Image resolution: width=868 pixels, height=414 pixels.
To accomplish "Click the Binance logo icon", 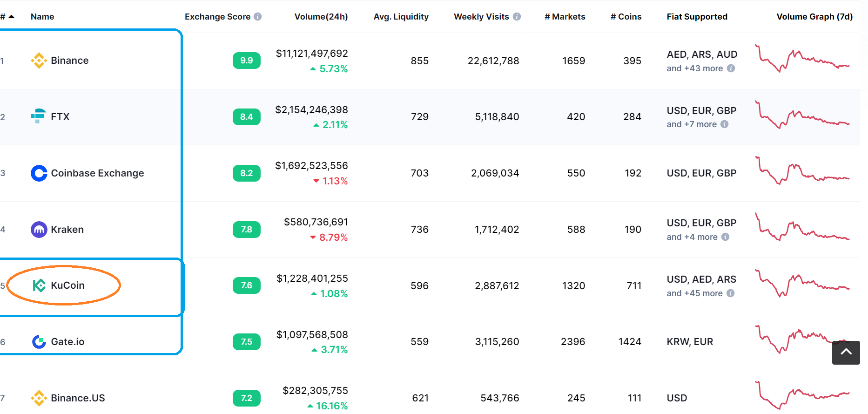I will click(39, 61).
